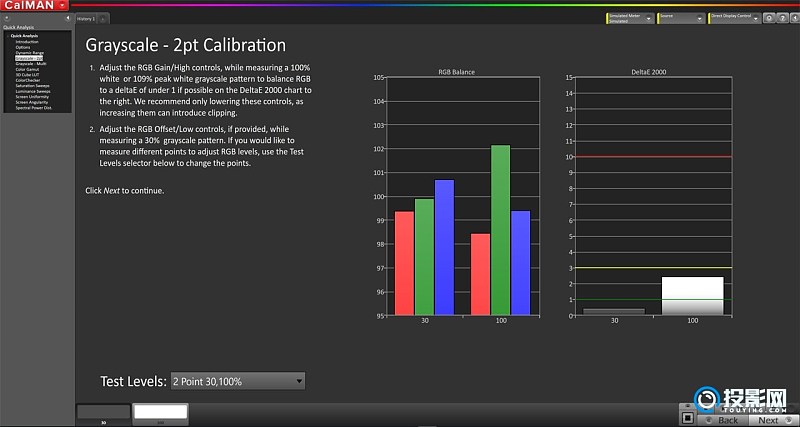Image resolution: width=800 pixels, height=427 pixels.
Task: Select Grayscale - 2pt workflow step
Action: tap(29, 58)
